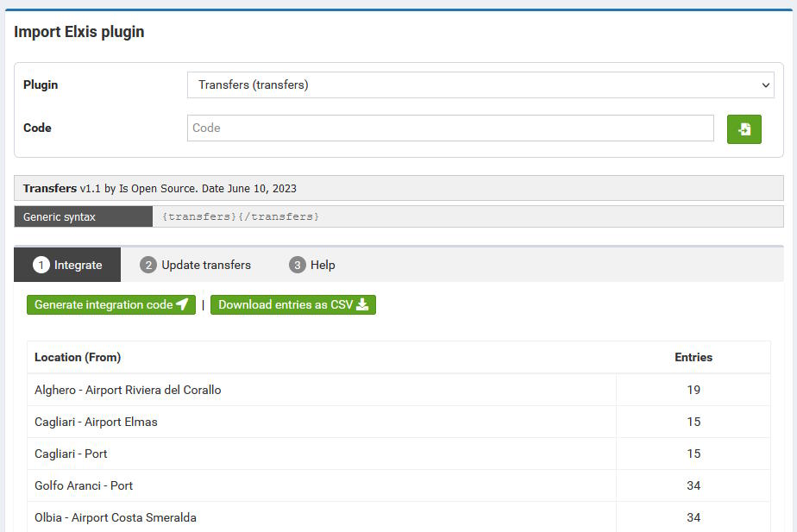The image size is (797, 532).
Task: Select row Alghero - Airport Riviera del Corallo
Action: pos(398,390)
